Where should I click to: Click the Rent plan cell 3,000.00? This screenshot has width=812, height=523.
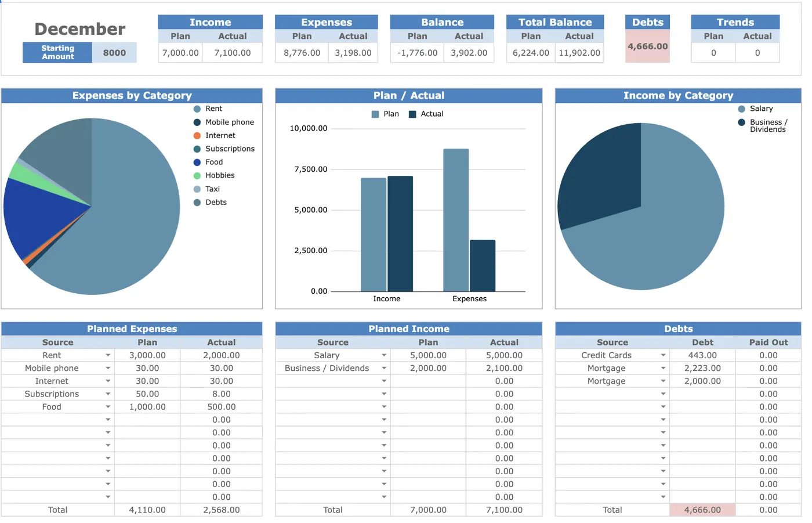pos(147,355)
